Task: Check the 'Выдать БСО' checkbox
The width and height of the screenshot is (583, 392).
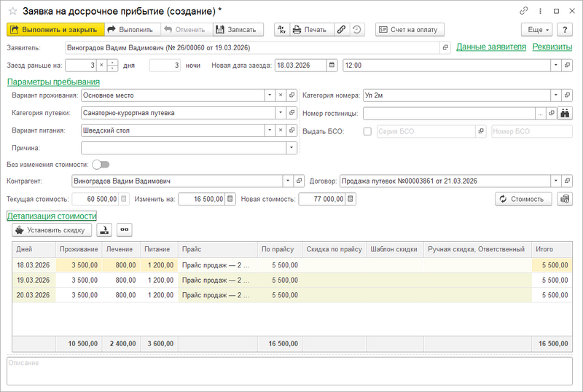Action: pyautogui.click(x=367, y=131)
